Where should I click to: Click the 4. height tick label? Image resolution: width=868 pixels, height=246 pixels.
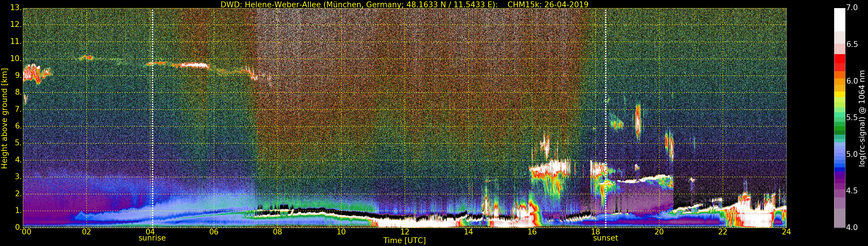click(x=18, y=160)
